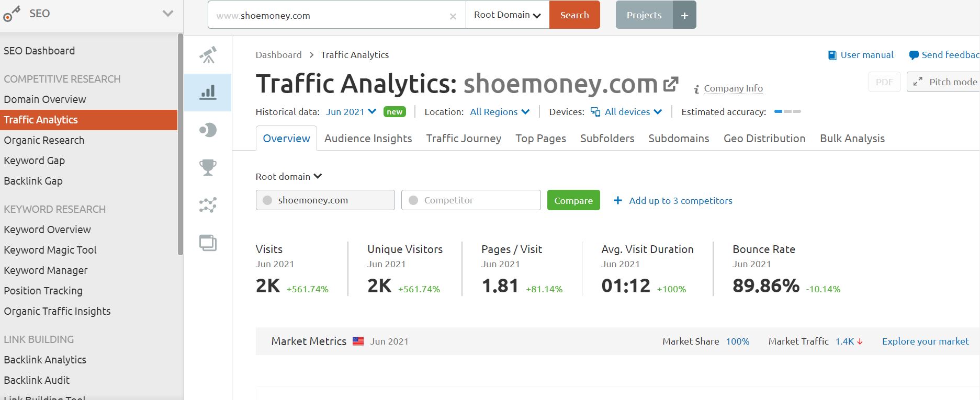Viewport: 980px width, 400px height.
Task: Click Add up to 3 competitors link
Action: click(x=681, y=201)
